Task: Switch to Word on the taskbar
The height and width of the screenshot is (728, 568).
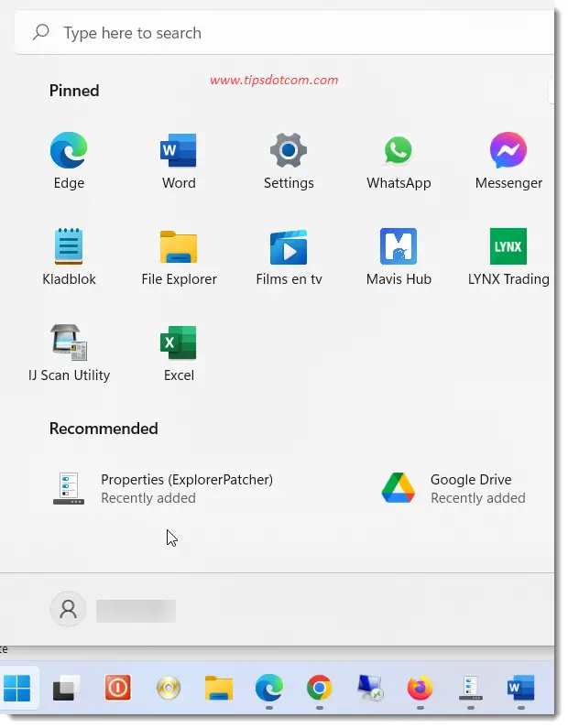Action: click(x=520, y=688)
